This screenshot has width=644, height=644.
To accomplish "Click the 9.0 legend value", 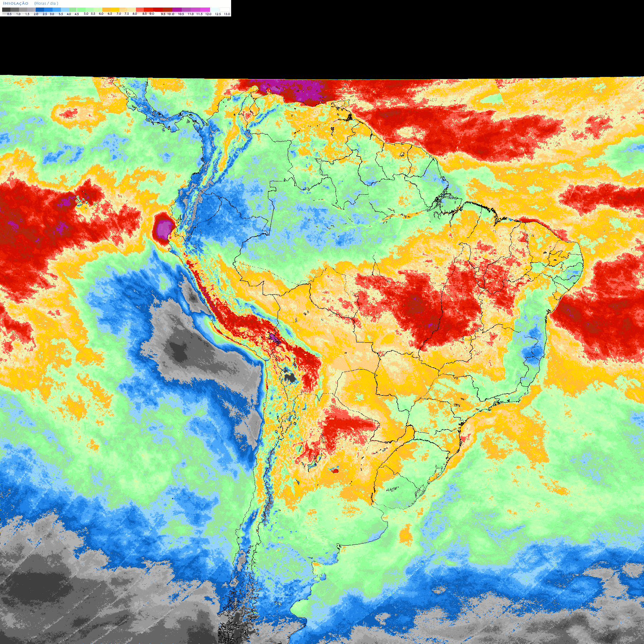I will pos(152,14).
